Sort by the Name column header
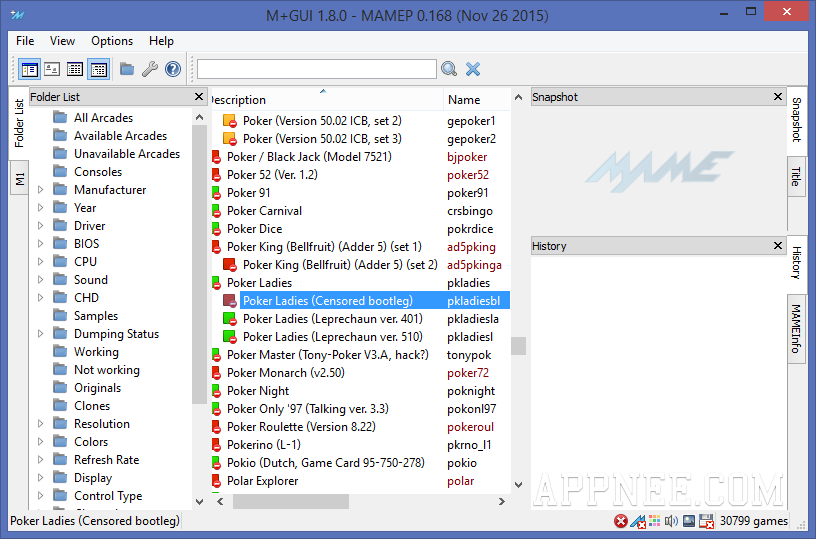This screenshot has width=816, height=539. tap(477, 100)
